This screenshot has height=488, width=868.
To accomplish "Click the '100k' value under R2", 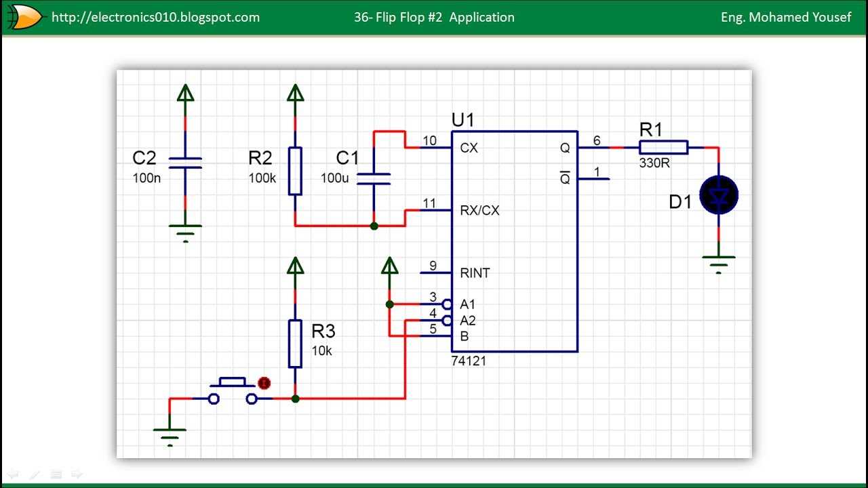I will click(264, 179).
